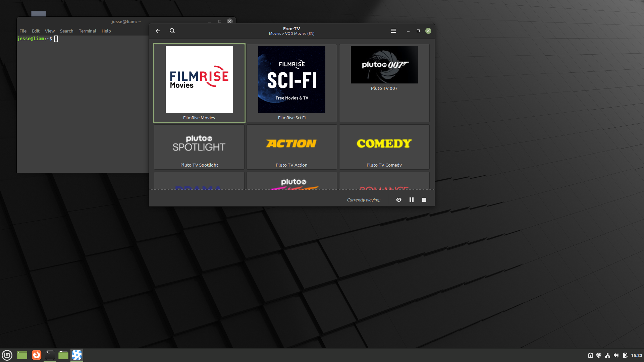Open the Edit menu in terminal
The height and width of the screenshot is (362, 644).
(x=36, y=31)
